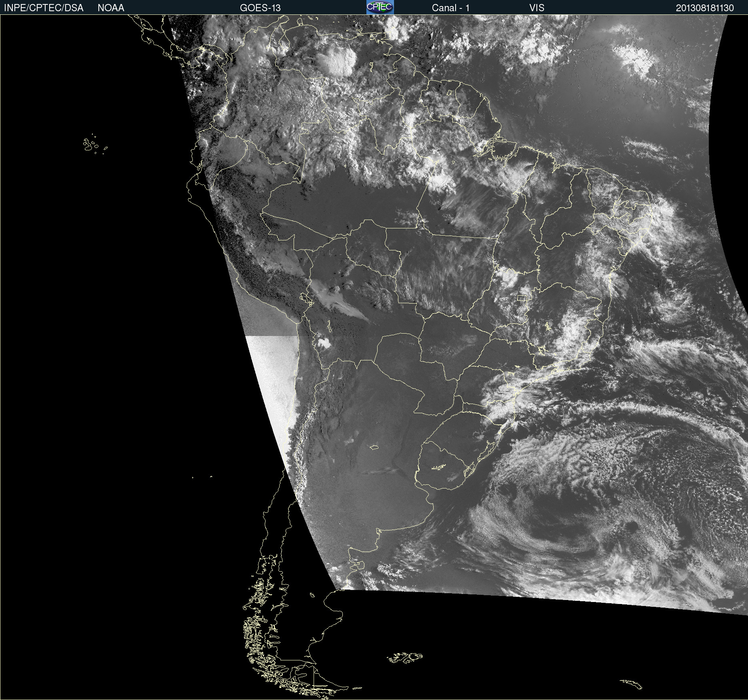The height and width of the screenshot is (700, 748).
Task: Click the small bright white salt flat in Bolivia
Action: [323, 343]
